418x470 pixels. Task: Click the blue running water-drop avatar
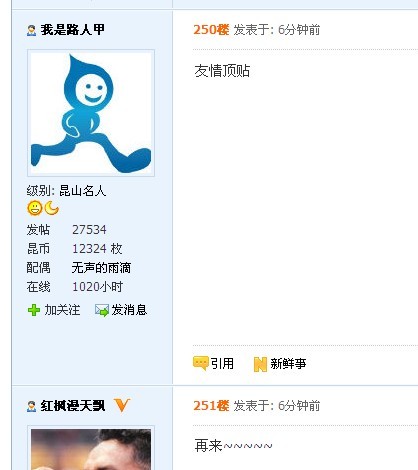pyautogui.click(x=91, y=113)
